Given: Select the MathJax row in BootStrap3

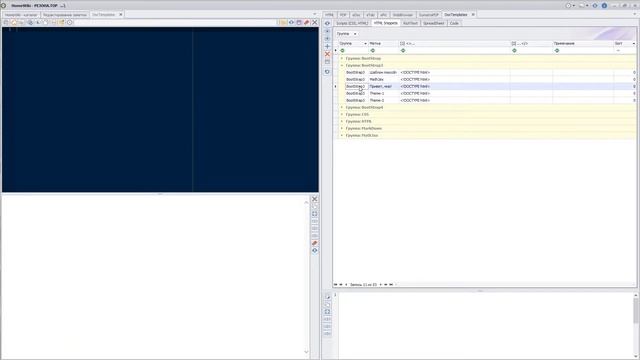Looking at the screenshot, I should point(490,79).
